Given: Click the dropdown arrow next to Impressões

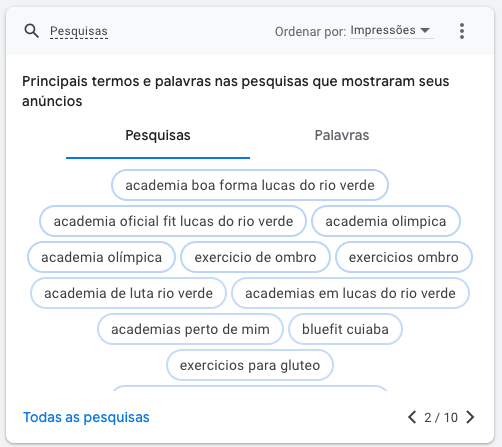Looking at the screenshot, I should point(425,30).
